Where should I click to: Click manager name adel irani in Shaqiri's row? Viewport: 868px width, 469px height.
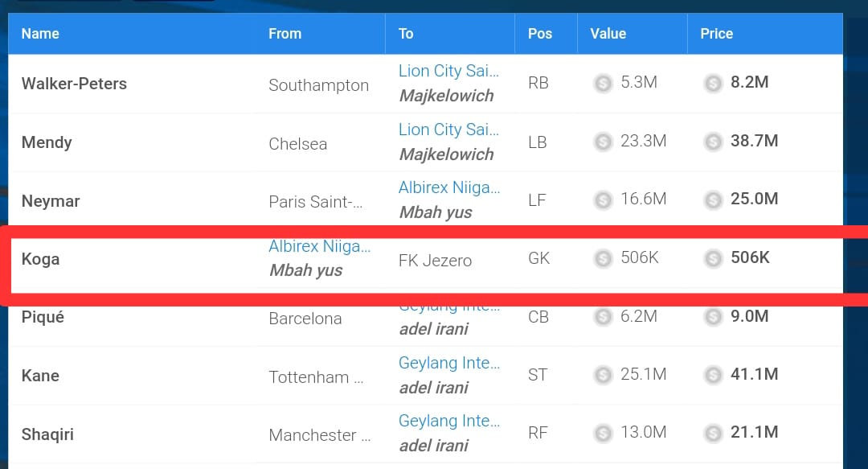[434, 446]
